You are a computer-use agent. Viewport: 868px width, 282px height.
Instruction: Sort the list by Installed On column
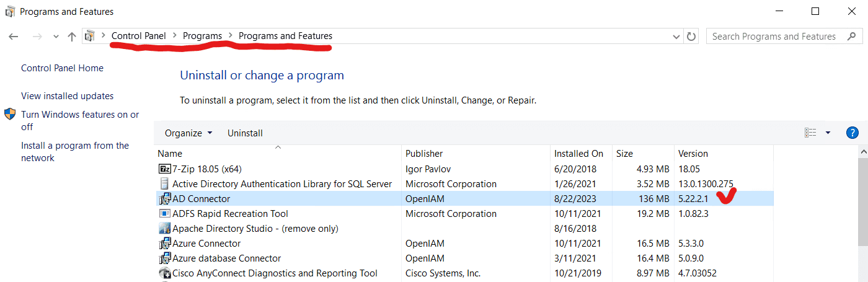[578, 154]
